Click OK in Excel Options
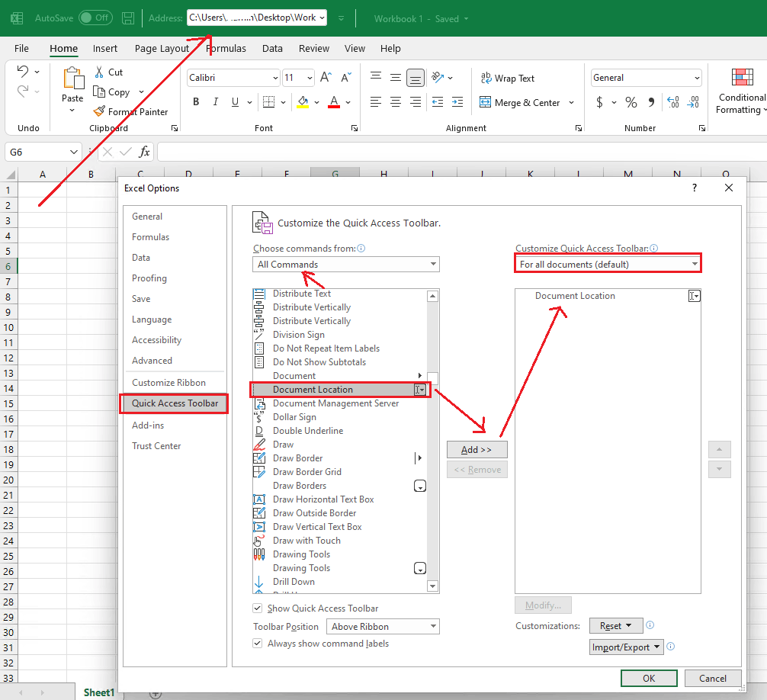767x700 pixels. (x=649, y=678)
